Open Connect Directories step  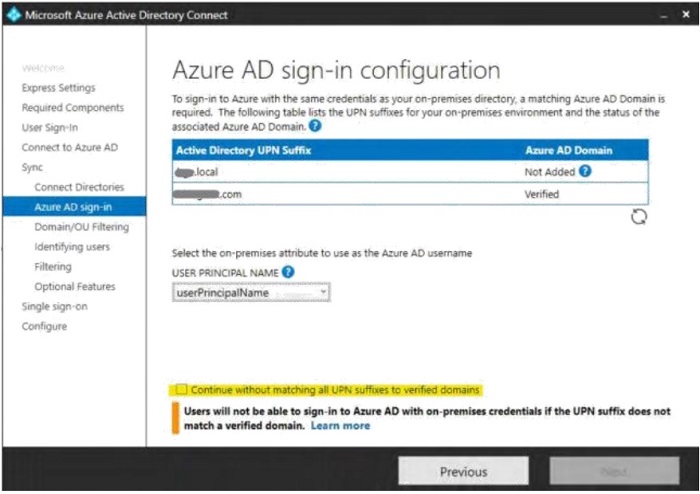coord(79,187)
